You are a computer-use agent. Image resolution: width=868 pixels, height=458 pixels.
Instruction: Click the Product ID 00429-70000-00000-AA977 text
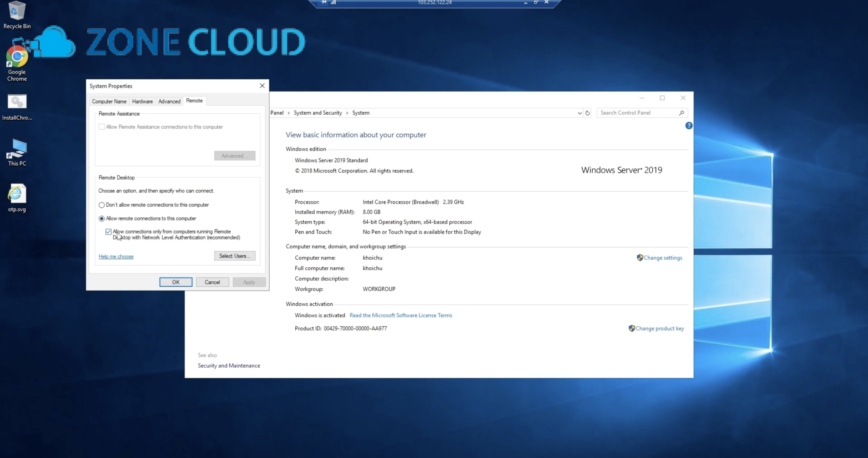[341, 328]
